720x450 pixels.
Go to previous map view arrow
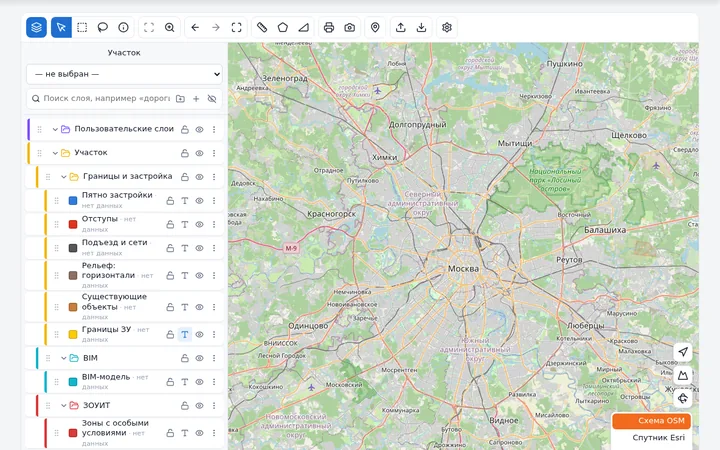[x=195, y=28]
